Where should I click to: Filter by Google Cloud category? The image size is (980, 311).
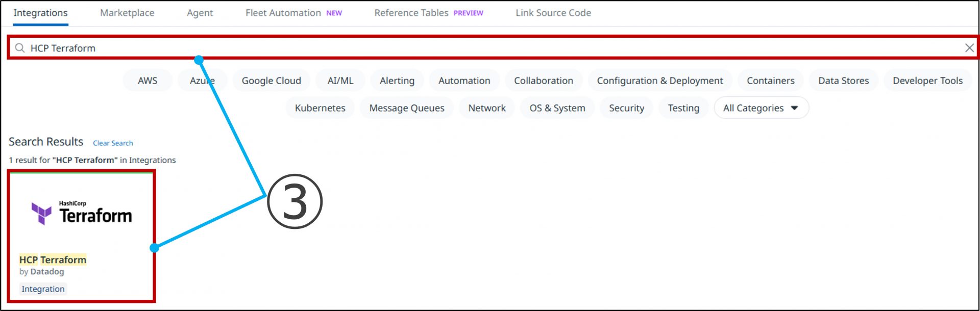(x=271, y=81)
